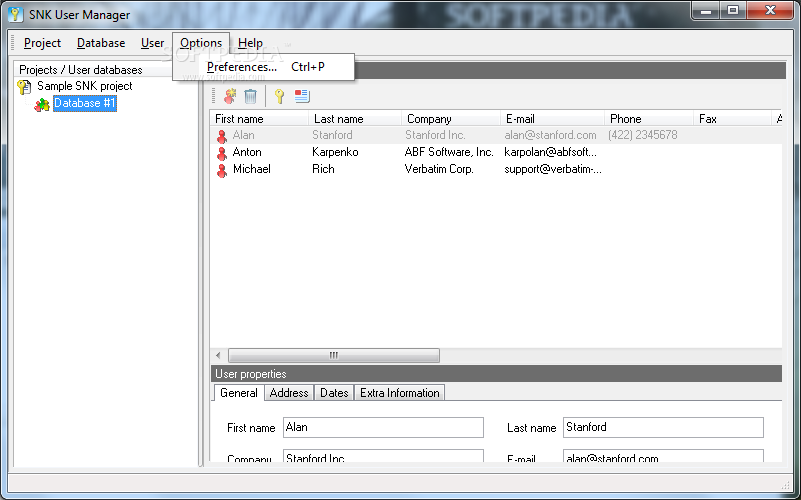The image size is (801, 500).
Task: Click the red user icon beside Anton
Action: (222, 153)
